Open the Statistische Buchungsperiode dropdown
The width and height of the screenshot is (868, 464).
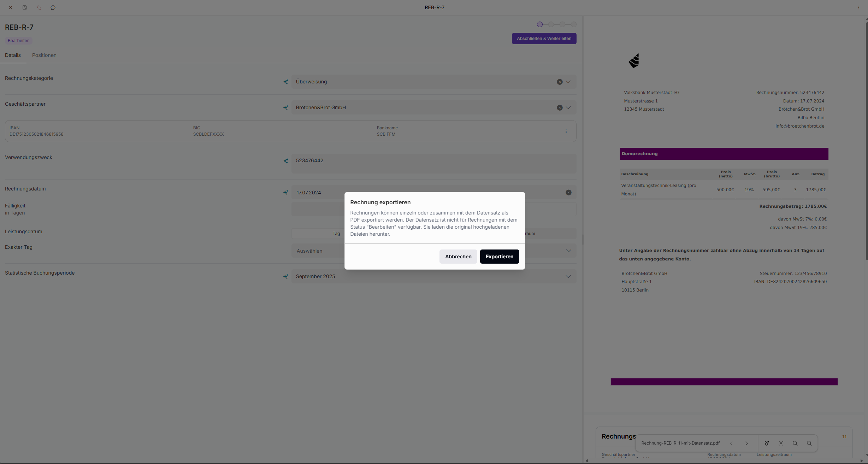pyautogui.click(x=568, y=277)
